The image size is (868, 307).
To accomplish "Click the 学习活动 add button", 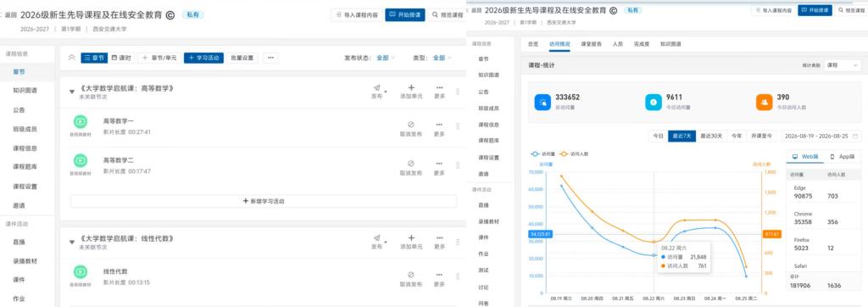I will pos(203,58).
